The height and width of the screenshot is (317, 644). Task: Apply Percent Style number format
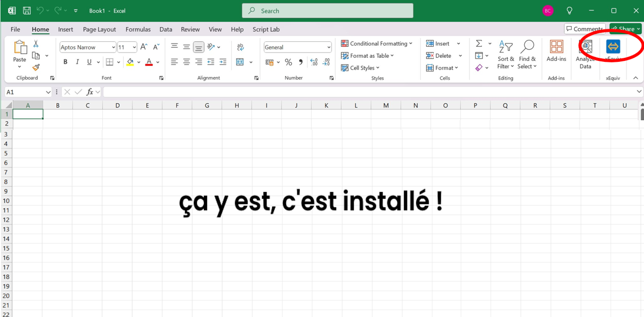288,62
